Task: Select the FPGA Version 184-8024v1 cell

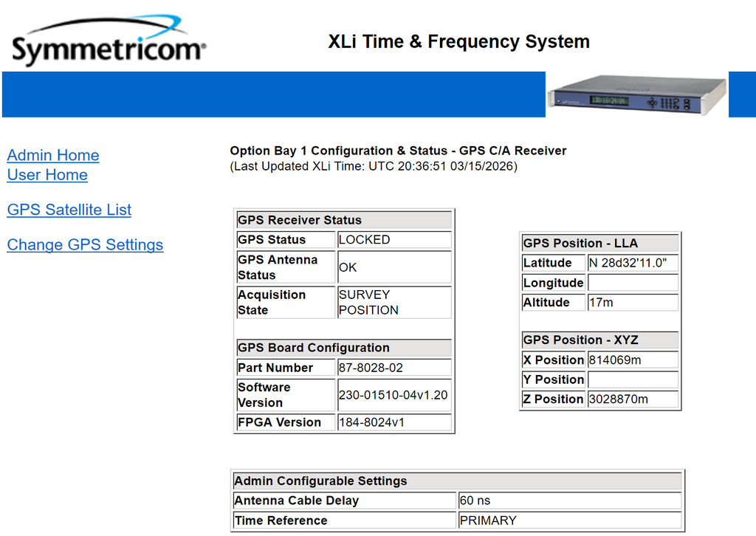Action: click(394, 422)
